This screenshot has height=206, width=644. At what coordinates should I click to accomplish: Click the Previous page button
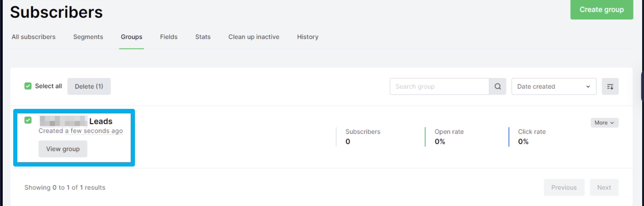(564, 187)
